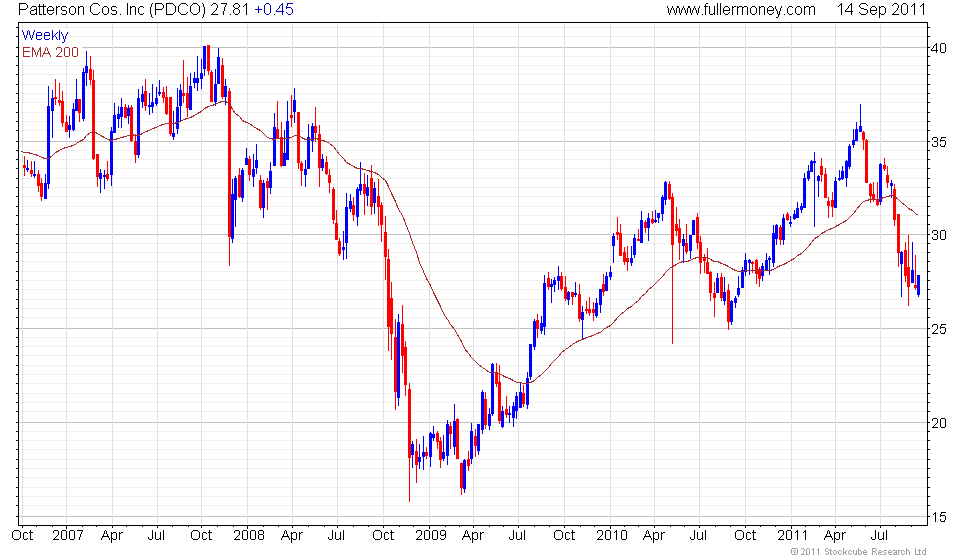
Task: Click the 'Apr' label just after 2011
Action: coord(835,536)
